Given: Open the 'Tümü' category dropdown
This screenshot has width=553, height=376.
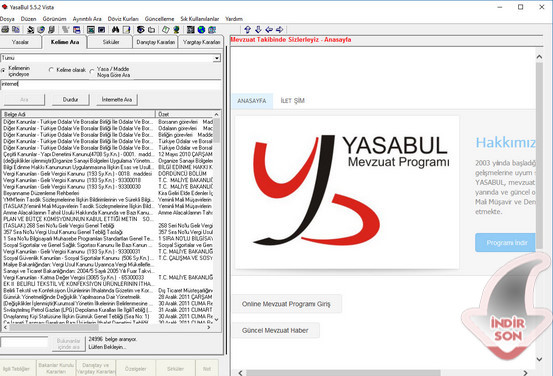Looking at the screenshot, I should tap(217, 58).
